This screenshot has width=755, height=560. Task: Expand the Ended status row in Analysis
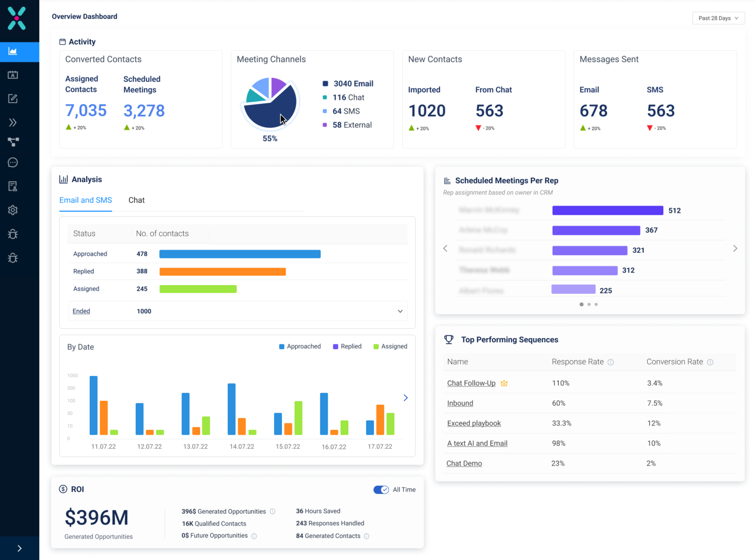[x=400, y=311]
